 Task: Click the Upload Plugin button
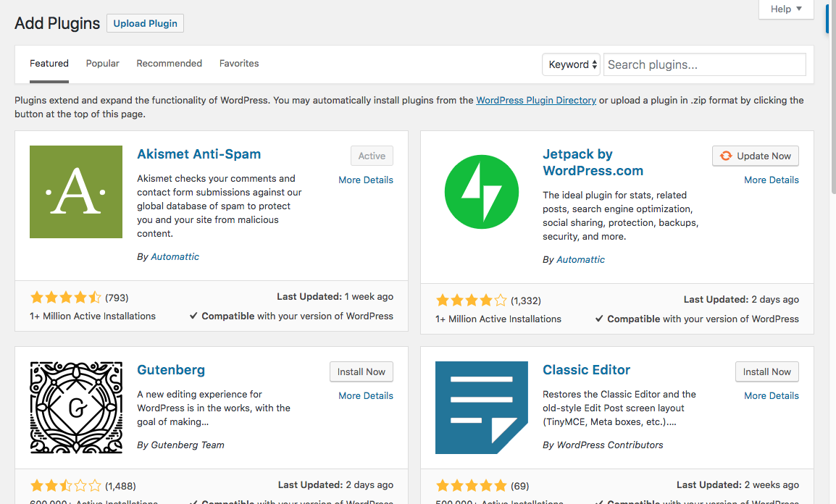click(x=145, y=23)
